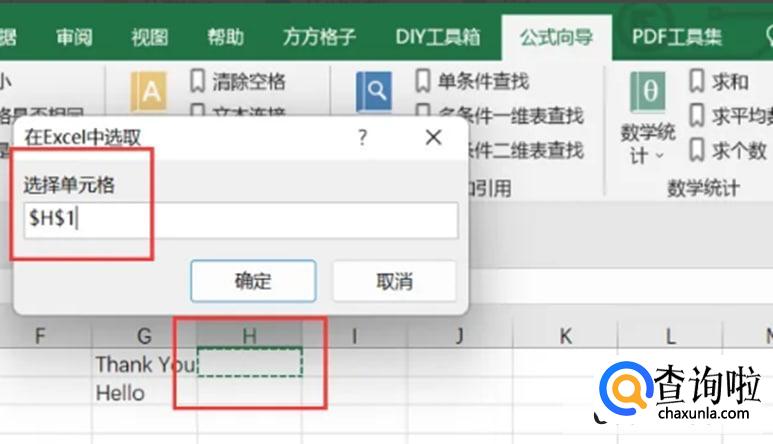
Task: Click the 选择单元格 input field
Action: pos(241,220)
